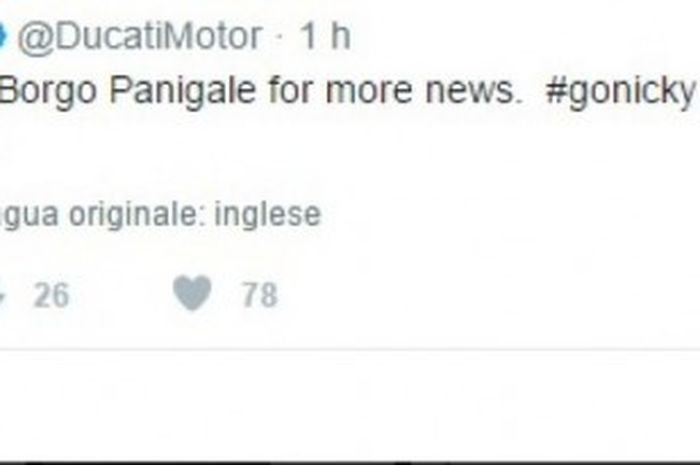
Task: Click the empty space right of the 78 count
Action: point(487,295)
